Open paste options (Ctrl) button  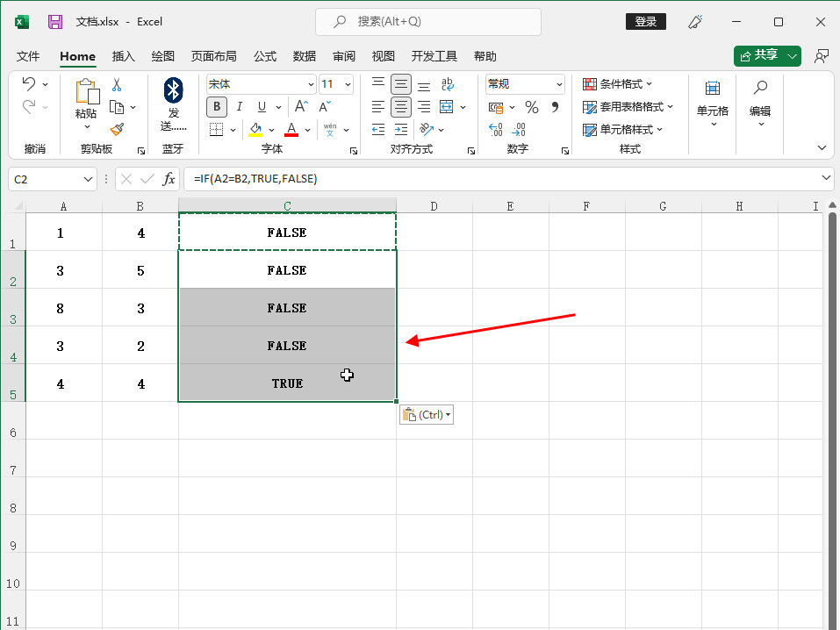pos(427,415)
